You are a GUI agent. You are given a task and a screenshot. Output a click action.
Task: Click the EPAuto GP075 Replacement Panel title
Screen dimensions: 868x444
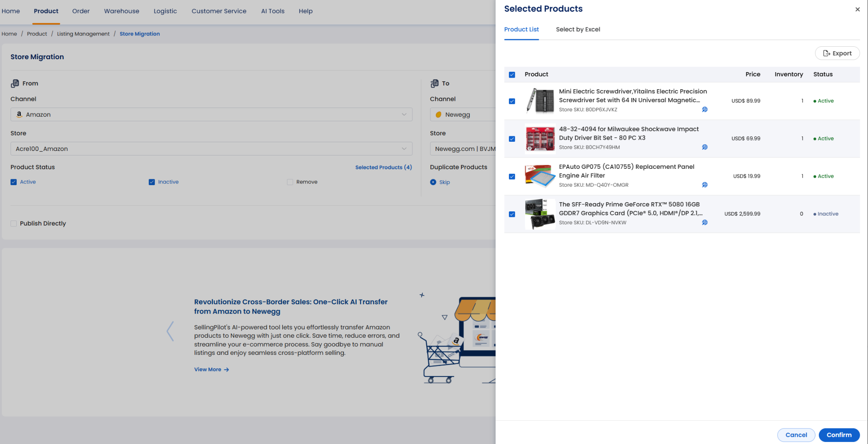pos(626,171)
